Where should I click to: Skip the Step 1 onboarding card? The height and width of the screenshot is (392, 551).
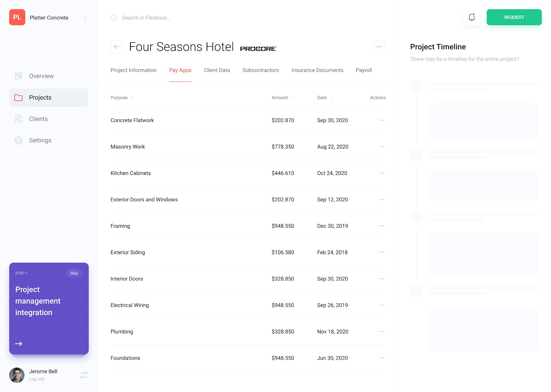(x=74, y=273)
